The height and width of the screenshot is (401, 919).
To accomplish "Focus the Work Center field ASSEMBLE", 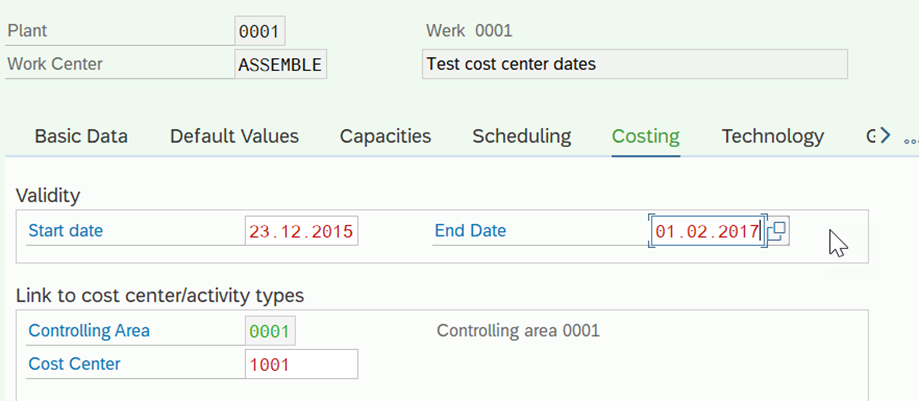I will [281, 64].
